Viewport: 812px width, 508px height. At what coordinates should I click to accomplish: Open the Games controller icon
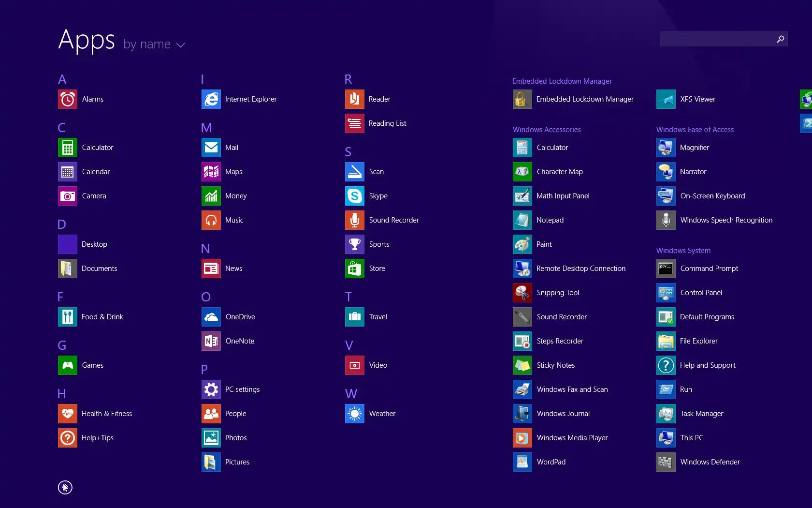point(68,365)
